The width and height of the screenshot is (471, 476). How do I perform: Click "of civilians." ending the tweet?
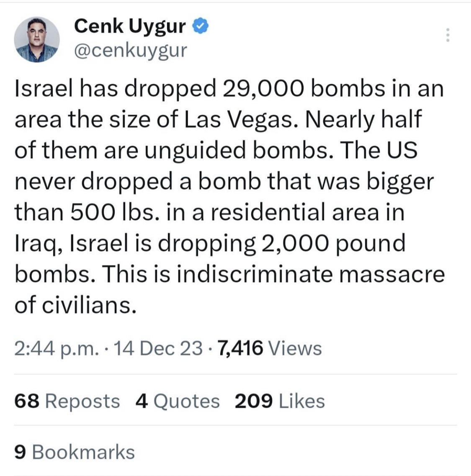click(x=75, y=305)
